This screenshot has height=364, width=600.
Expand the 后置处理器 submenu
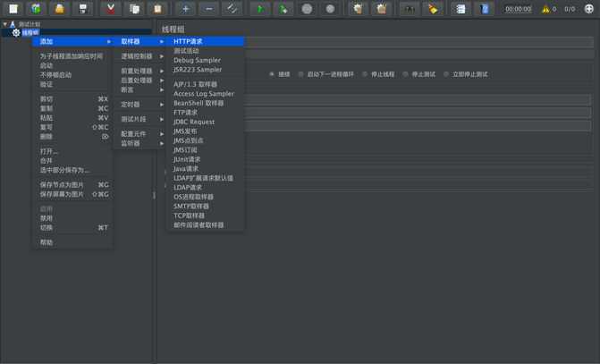(140, 80)
